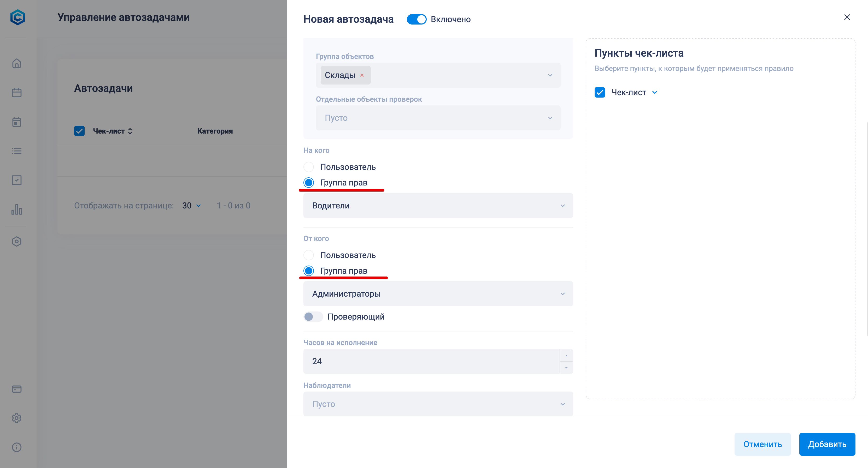868x468 pixels.
Task: Open the payment card icon in the sidebar
Action: (16, 389)
